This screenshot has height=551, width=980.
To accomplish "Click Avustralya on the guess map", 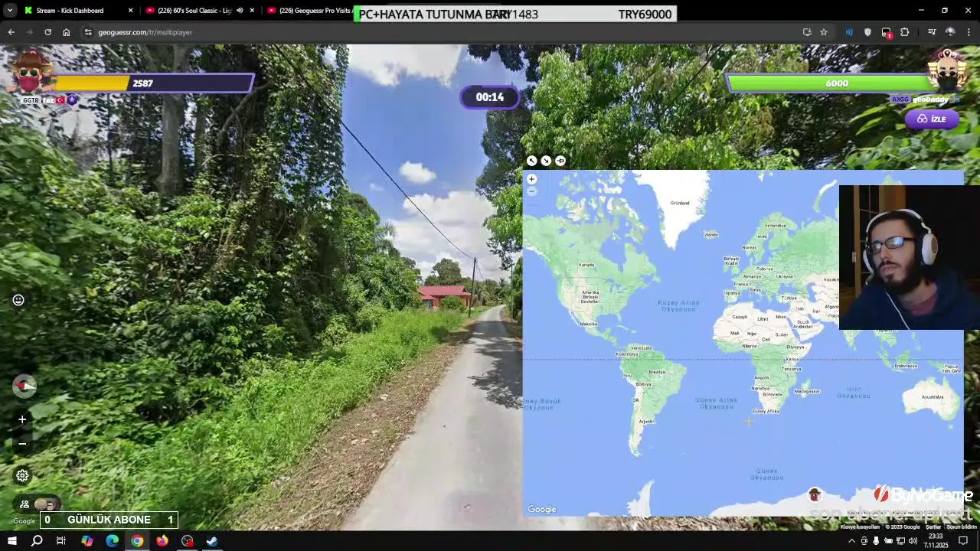I will (933, 397).
